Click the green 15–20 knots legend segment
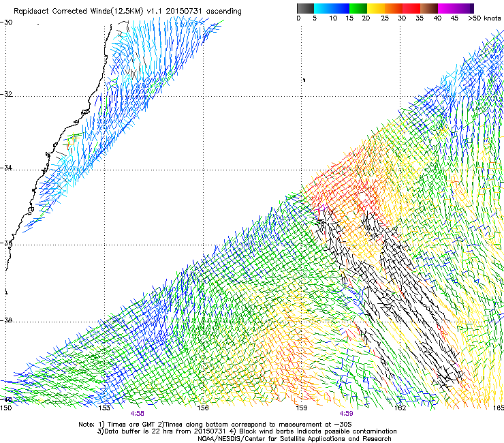Viewport: 504px width, 443px height. coord(358,8)
